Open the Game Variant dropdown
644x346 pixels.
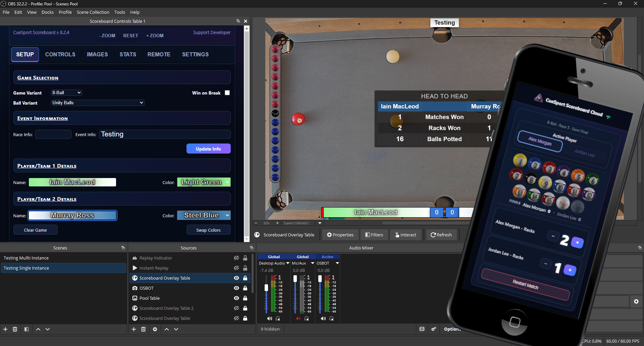67,93
